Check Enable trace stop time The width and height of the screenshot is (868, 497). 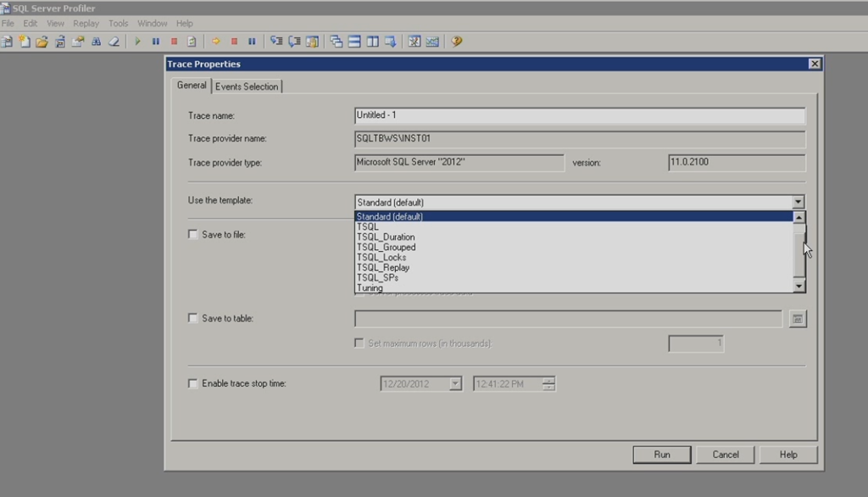192,383
